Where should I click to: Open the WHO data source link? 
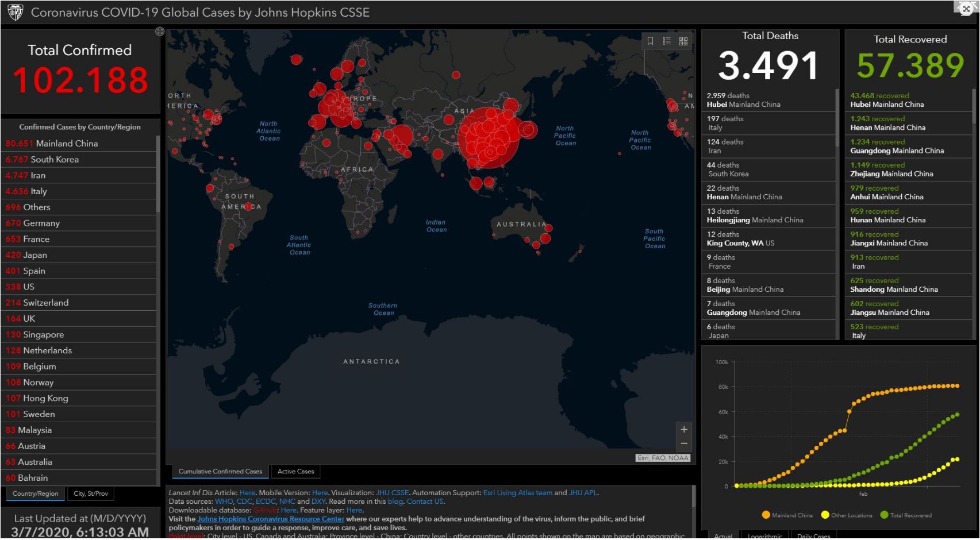224,502
